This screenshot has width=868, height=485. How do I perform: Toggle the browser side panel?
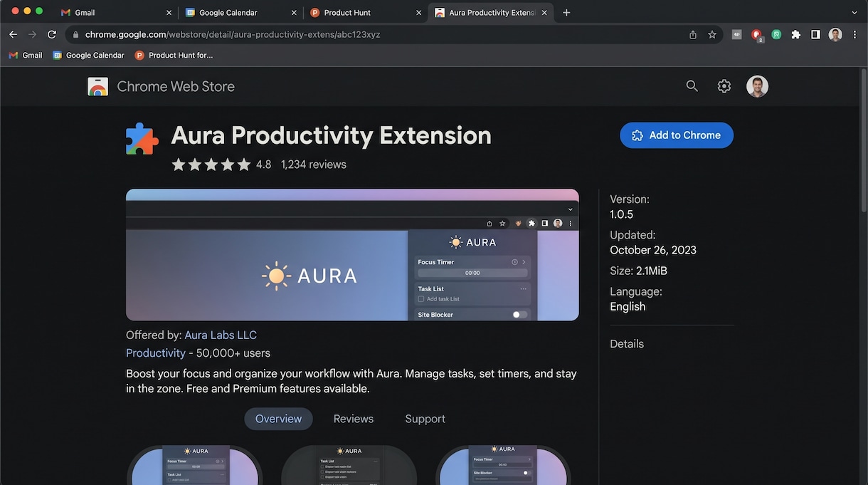click(815, 34)
